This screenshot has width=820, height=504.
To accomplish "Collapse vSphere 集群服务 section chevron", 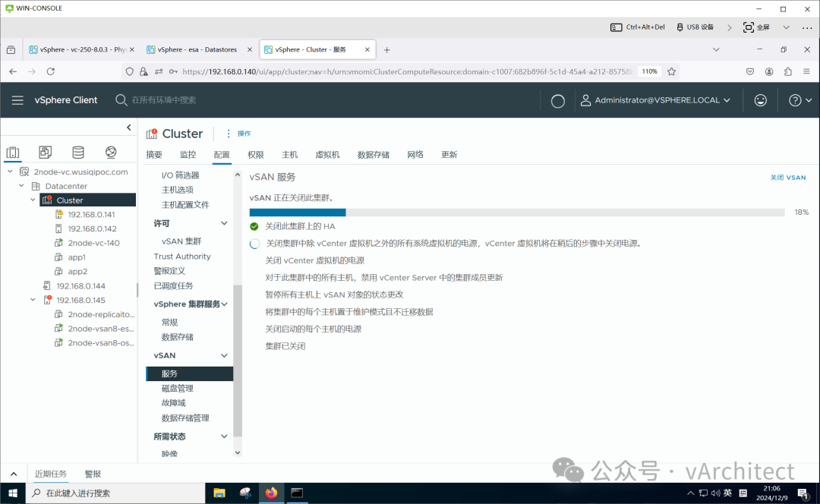I will pos(224,304).
